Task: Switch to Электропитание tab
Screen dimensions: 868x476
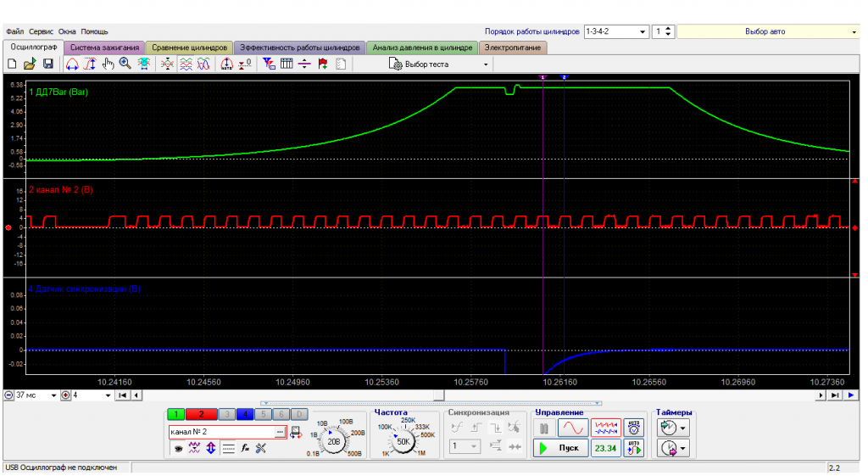Action: click(x=513, y=48)
